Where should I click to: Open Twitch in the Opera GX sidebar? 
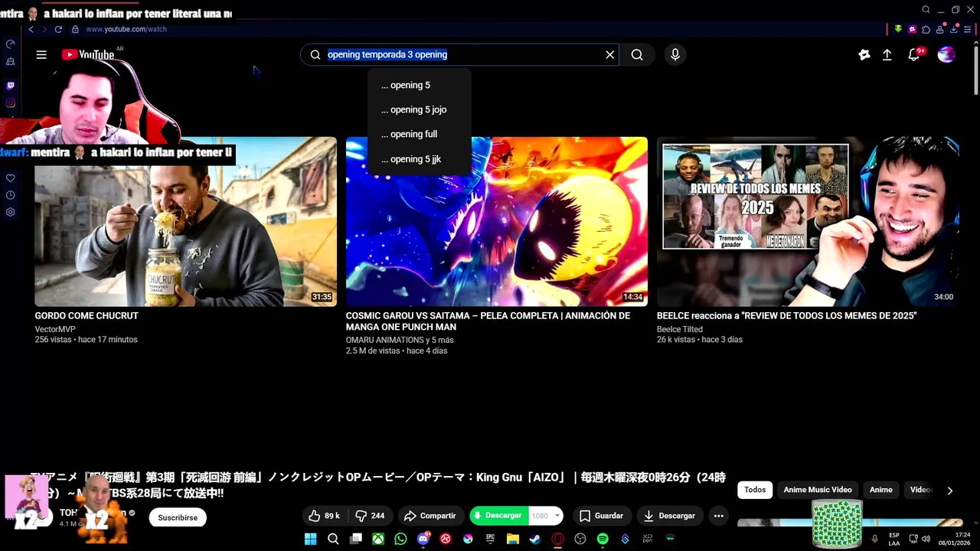click(x=11, y=86)
